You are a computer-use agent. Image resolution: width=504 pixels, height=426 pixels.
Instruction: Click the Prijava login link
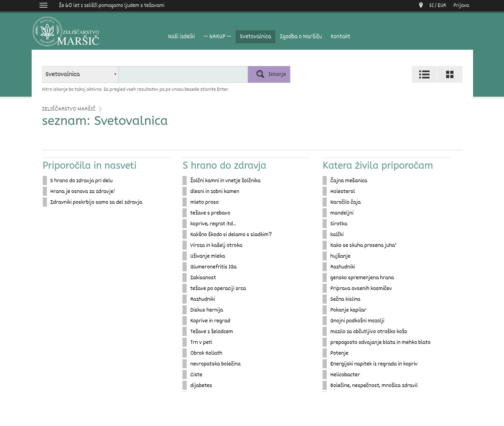(x=461, y=5)
